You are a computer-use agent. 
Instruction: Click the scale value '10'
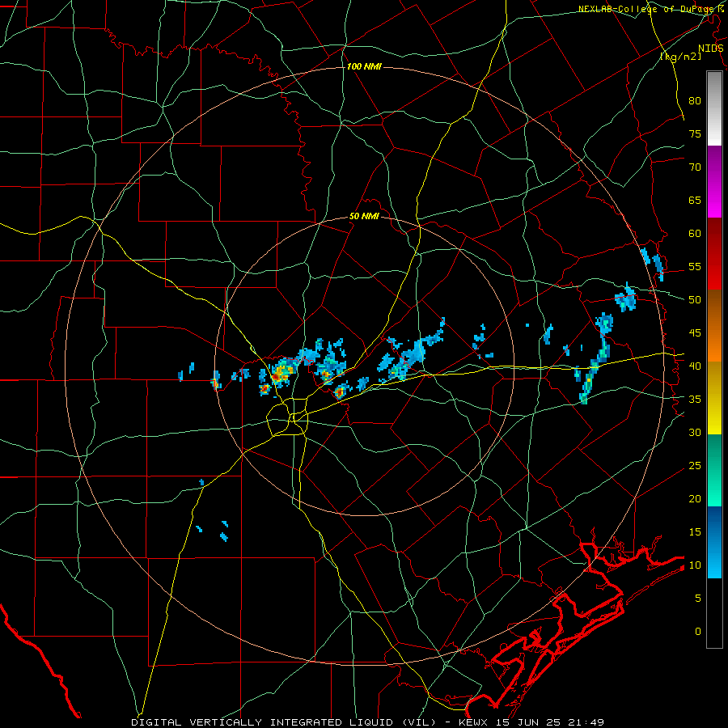click(695, 565)
